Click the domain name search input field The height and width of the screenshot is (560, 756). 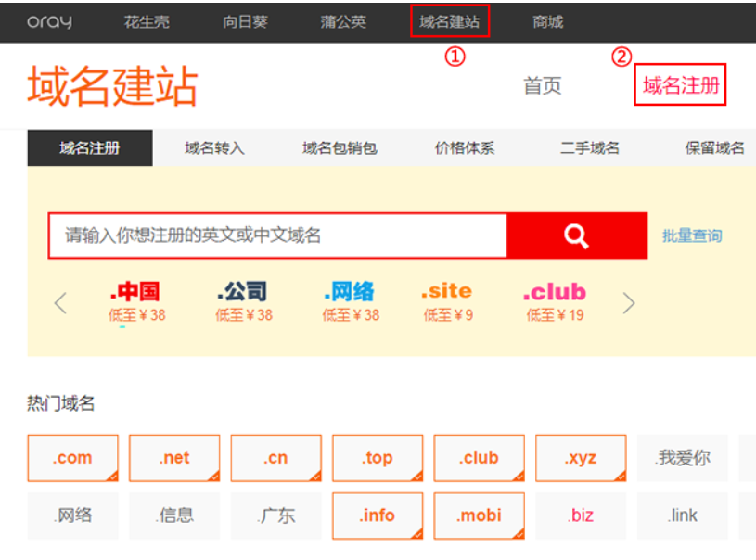pyautogui.click(x=277, y=236)
